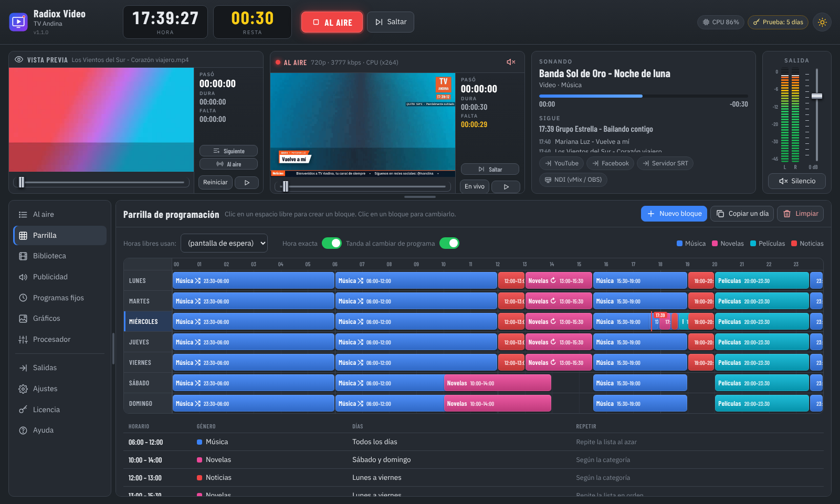The height and width of the screenshot is (504, 840).
Task: Toggle the Vista Previa eye icon
Action: pos(19,59)
